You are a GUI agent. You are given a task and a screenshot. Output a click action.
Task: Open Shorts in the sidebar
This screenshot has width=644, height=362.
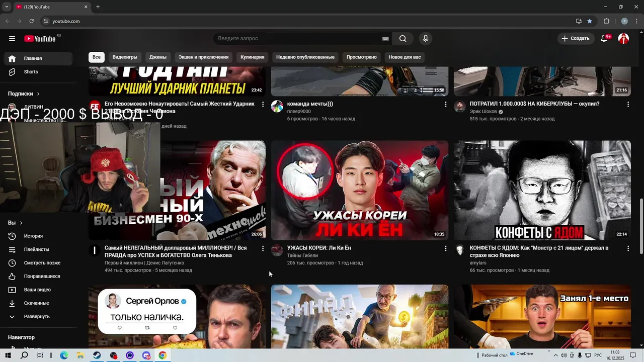tap(38, 72)
